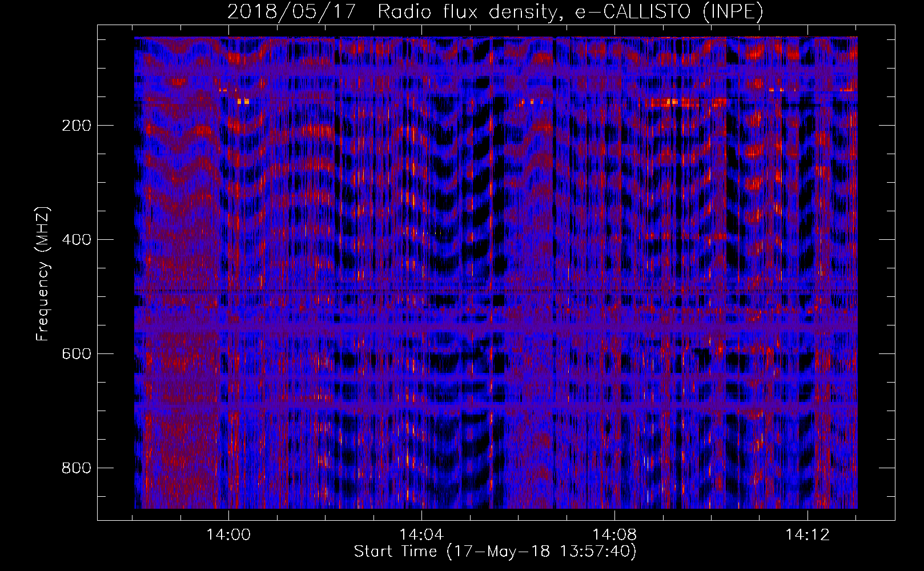Click the '14:12' time tick label

808,535
